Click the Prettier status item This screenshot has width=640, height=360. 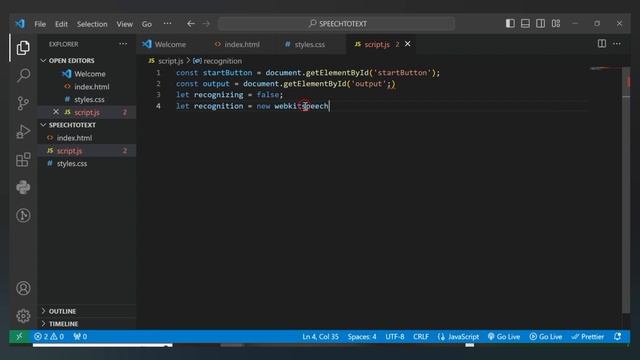(588, 336)
